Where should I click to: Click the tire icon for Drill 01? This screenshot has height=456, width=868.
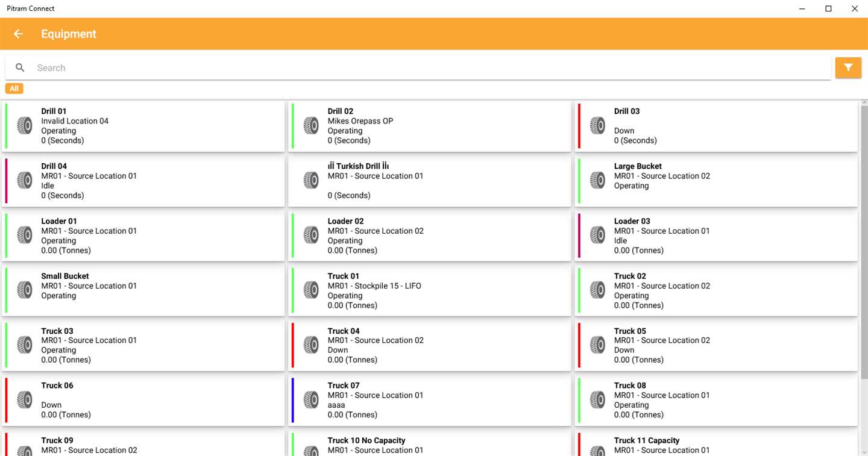click(25, 125)
